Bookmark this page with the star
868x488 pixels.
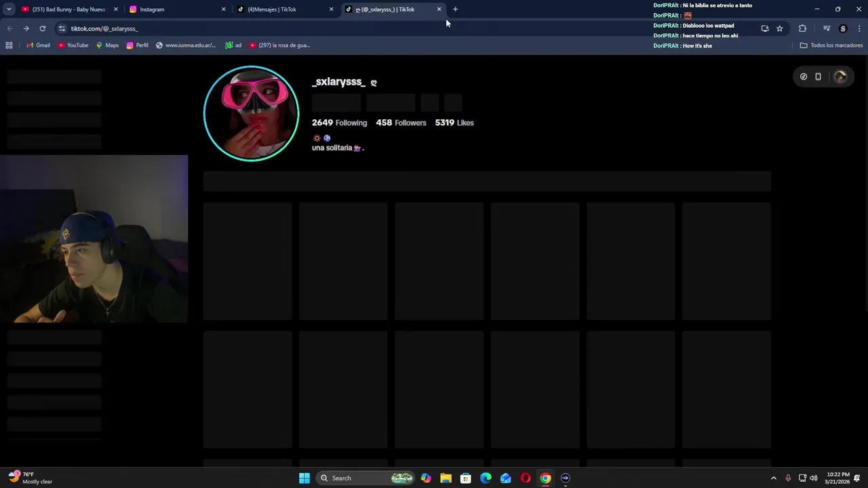click(x=780, y=28)
